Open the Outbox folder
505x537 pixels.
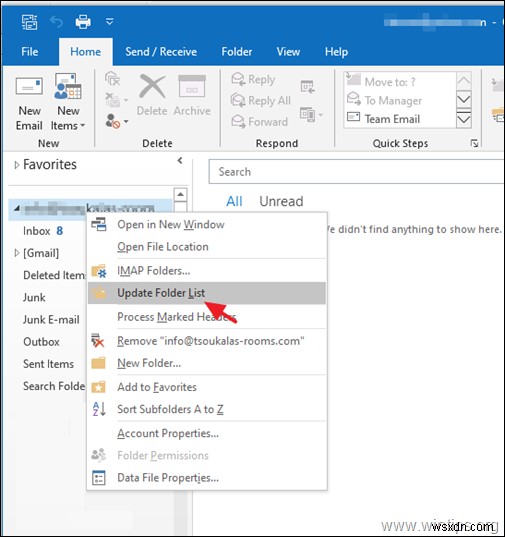(x=41, y=342)
